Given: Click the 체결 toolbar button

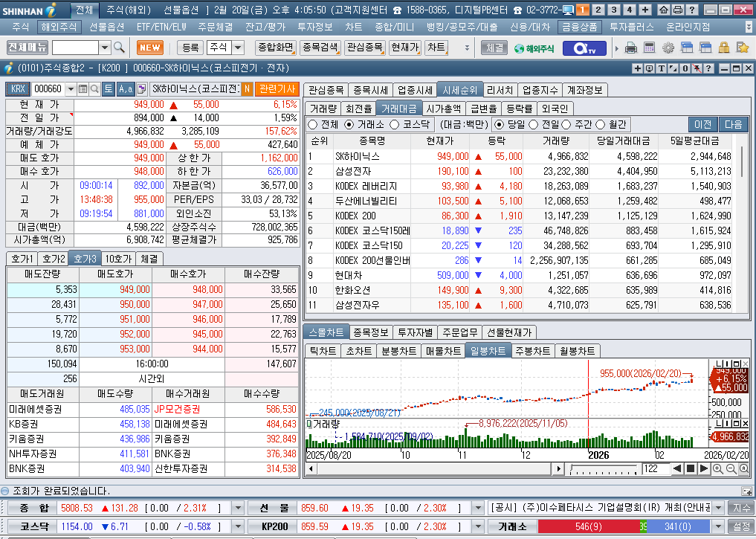Looking at the screenshot, I should point(494,48).
